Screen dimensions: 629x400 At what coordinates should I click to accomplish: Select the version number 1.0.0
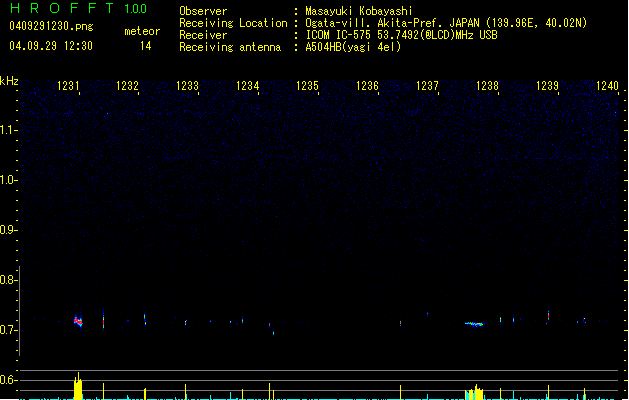[136, 9]
